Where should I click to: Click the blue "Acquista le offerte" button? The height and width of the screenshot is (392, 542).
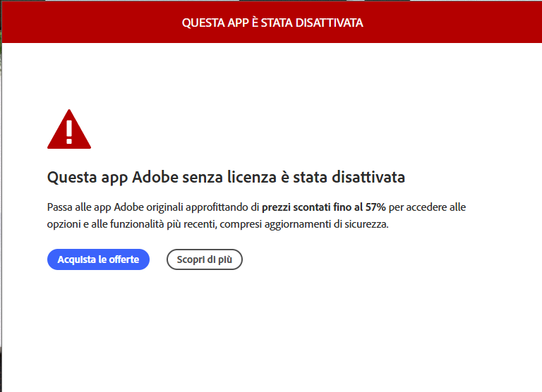click(98, 259)
